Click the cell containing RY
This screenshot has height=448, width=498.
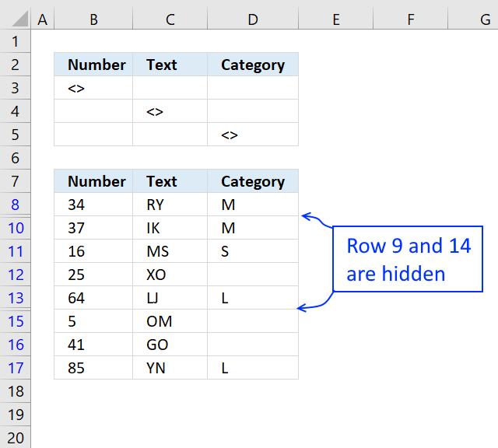point(170,205)
